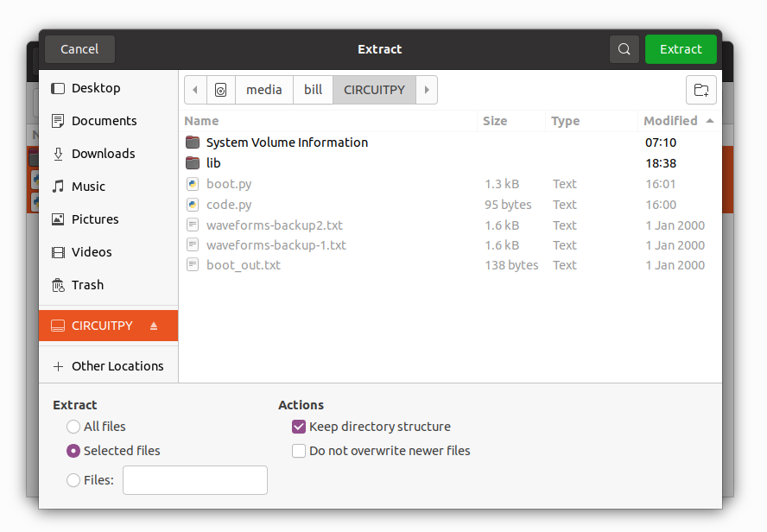The image size is (767, 532).
Task: Show previous path entries with left arrow
Action: pyautogui.click(x=195, y=90)
